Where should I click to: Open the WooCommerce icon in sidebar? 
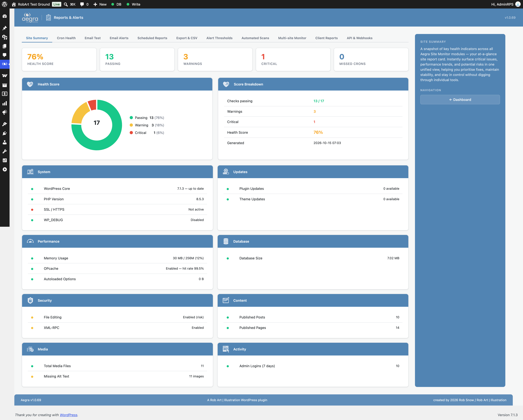[5, 76]
